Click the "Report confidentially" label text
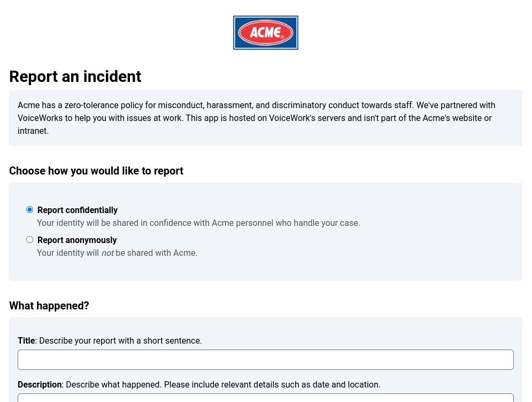532x402 pixels. (78, 210)
